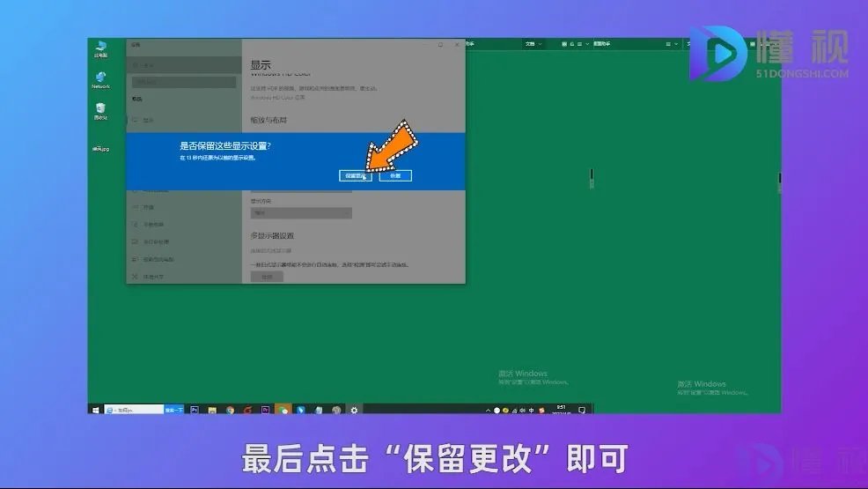Close the Settings window

(x=457, y=45)
